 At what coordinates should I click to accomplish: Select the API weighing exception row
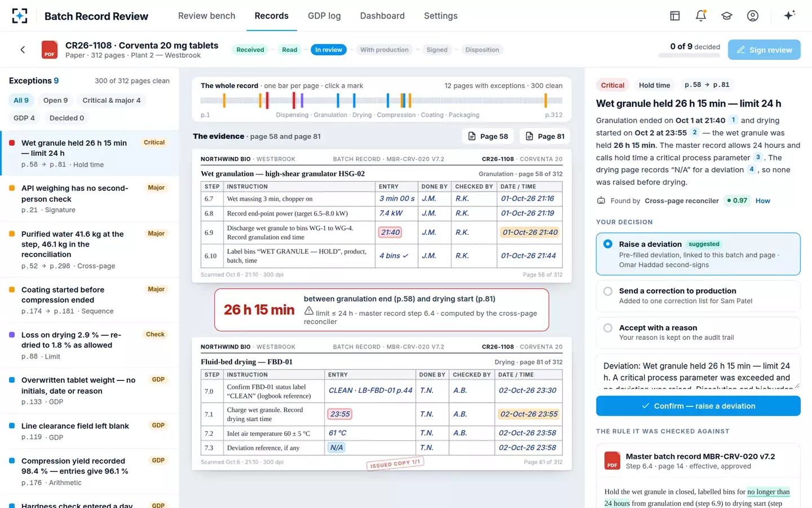pyautogui.click(x=89, y=199)
